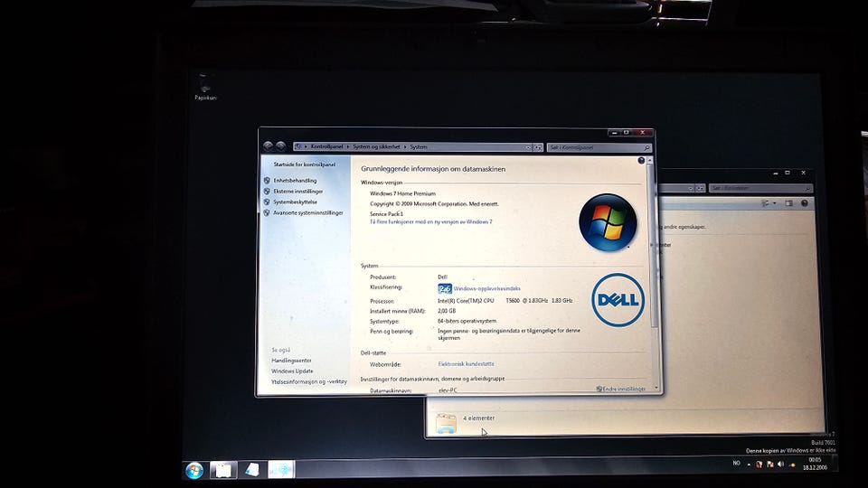Viewport: 868px width, 488px height.
Task: Click the Back arrow in System window
Action: point(268,146)
